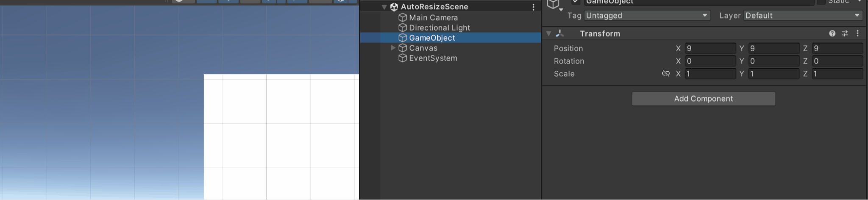Screen dimensions: 868x200
Task: Click the Position X input field
Action: point(710,48)
